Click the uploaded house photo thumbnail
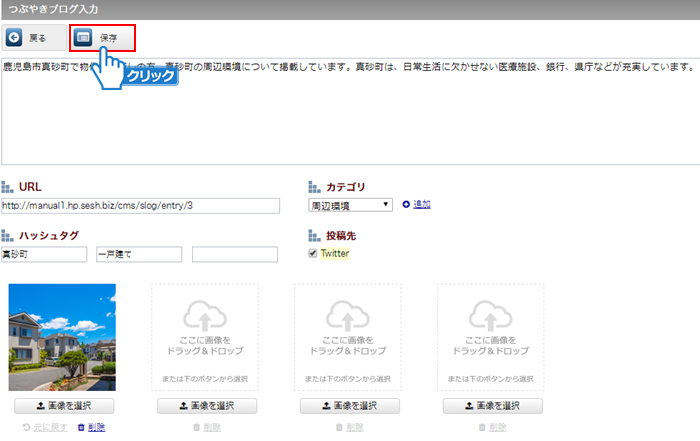Screen dimensions: 700x441 [x=62, y=337]
